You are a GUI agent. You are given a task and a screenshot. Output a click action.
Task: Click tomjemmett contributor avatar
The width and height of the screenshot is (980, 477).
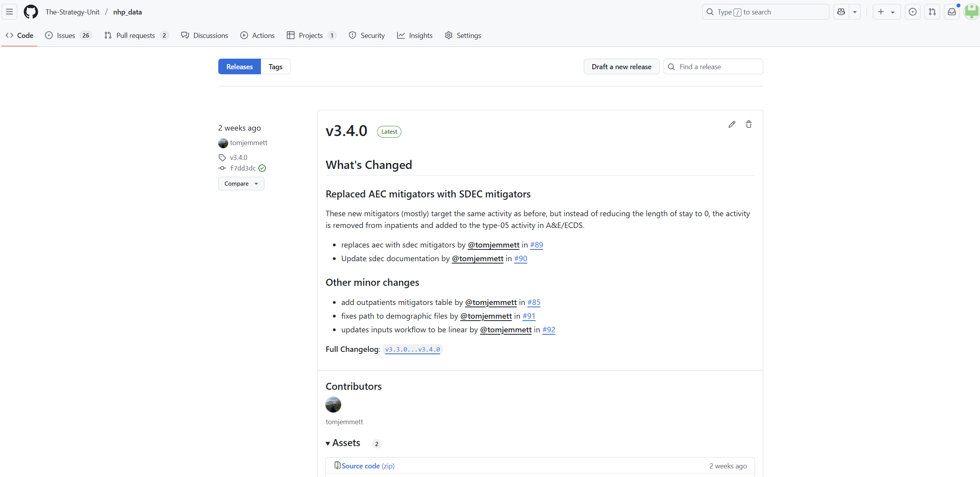(x=333, y=405)
